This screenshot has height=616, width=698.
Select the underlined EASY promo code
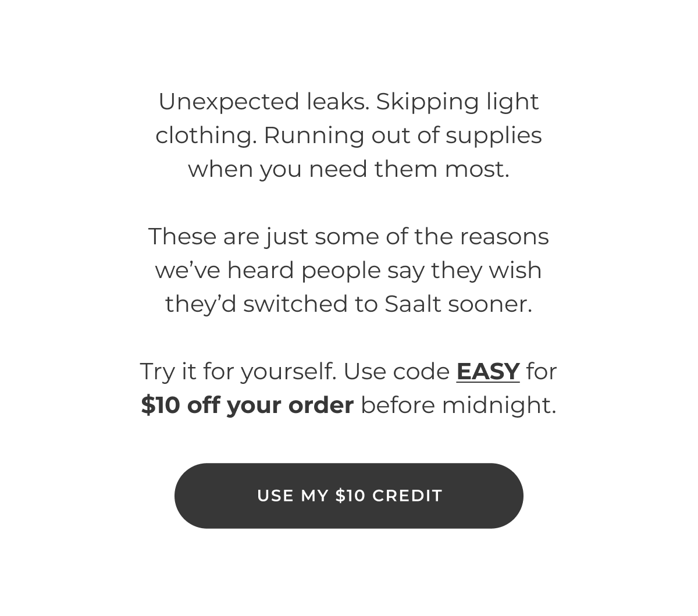coord(487,371)
